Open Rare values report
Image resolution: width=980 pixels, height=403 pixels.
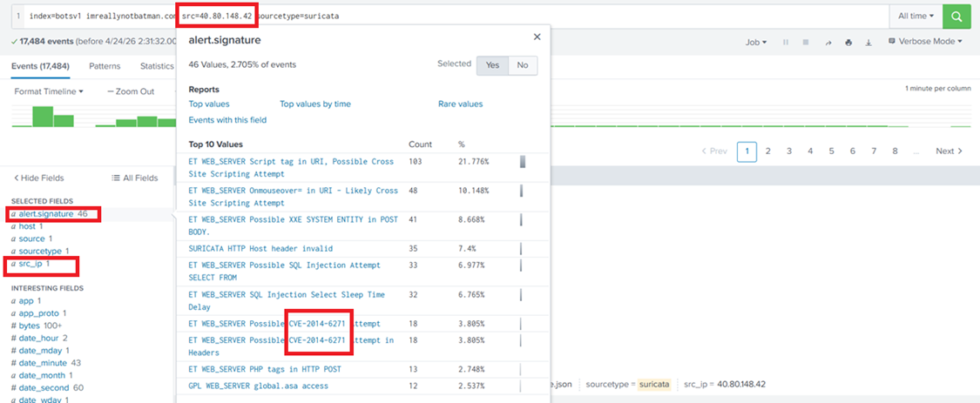[461, 104]
